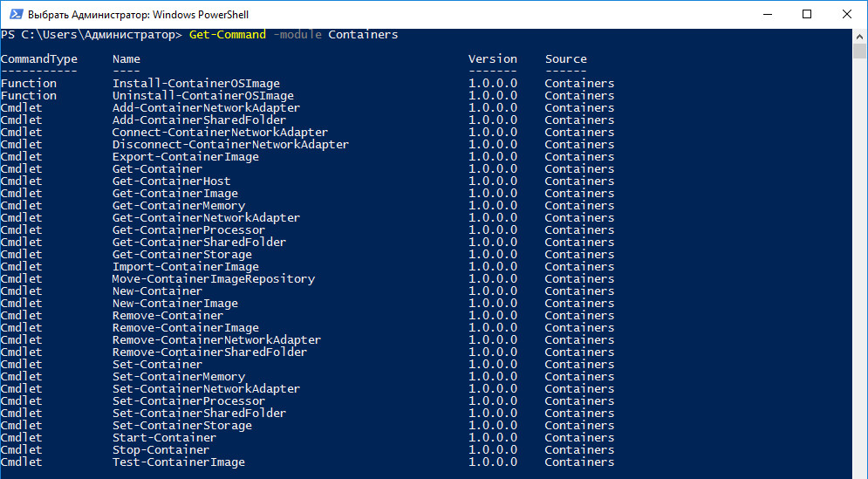Image resolution: width=868 pixels, height=479 pixels.
Task: Click 'Test-ContainerImage' entry
Action: coord(178,462)
